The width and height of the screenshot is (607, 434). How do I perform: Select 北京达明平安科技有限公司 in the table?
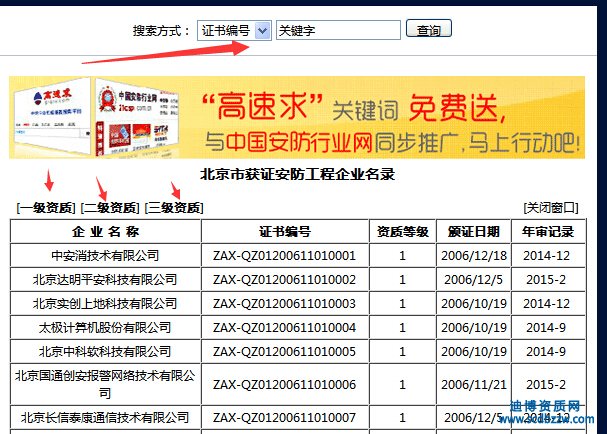click(105, 280)
